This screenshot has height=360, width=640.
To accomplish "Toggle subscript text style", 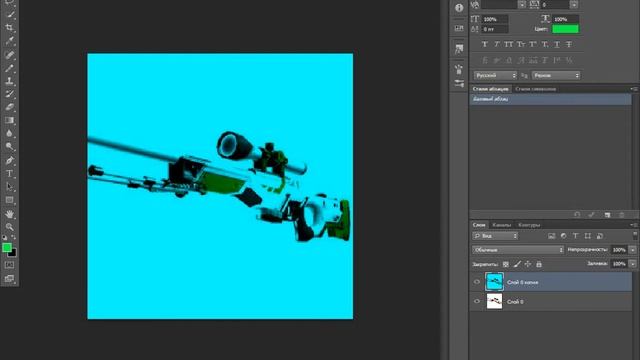I will pos(545,44).
